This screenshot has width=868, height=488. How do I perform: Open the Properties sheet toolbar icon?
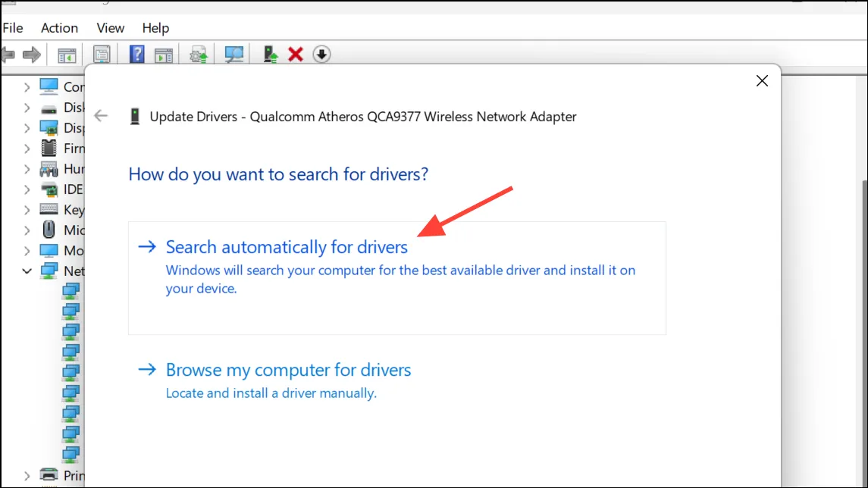pos(102,55)
